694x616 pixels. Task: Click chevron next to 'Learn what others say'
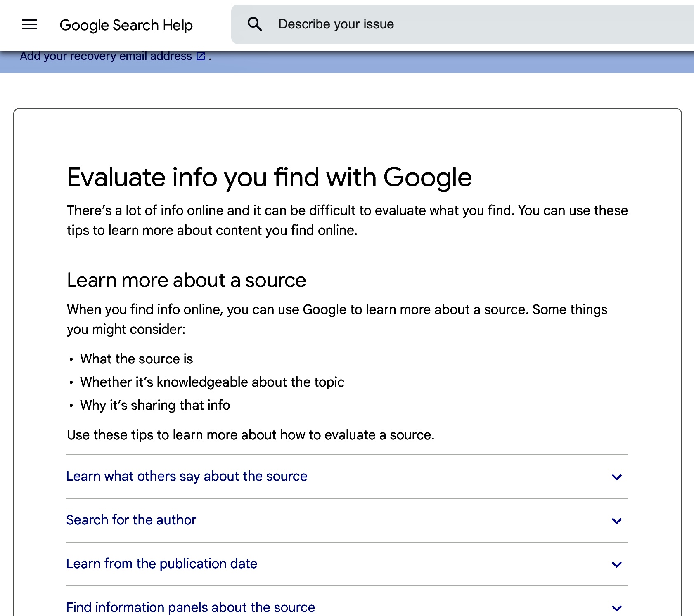(616, 477)
